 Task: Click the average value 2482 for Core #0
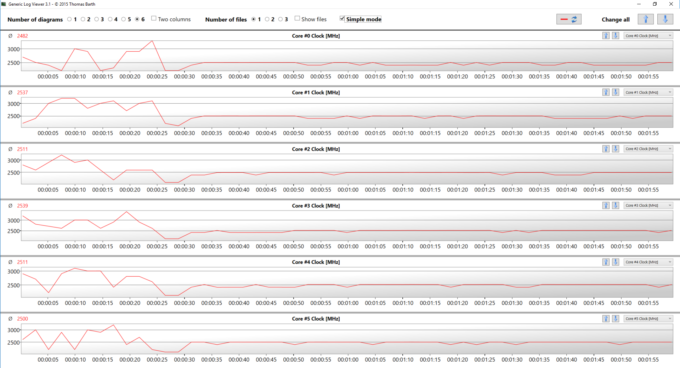[x=23, y=36]
